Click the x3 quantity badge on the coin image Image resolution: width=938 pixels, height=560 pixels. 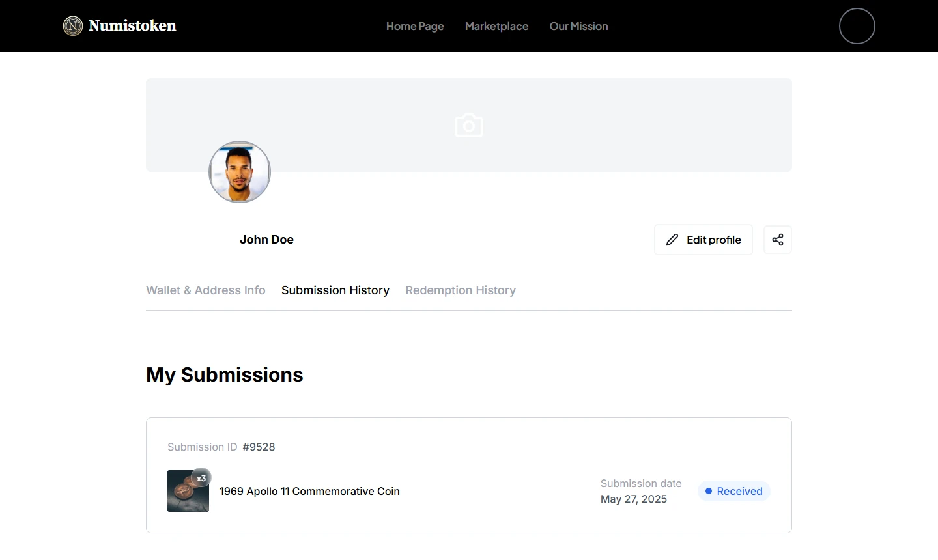pyautogui.click(x=201, y=478)
